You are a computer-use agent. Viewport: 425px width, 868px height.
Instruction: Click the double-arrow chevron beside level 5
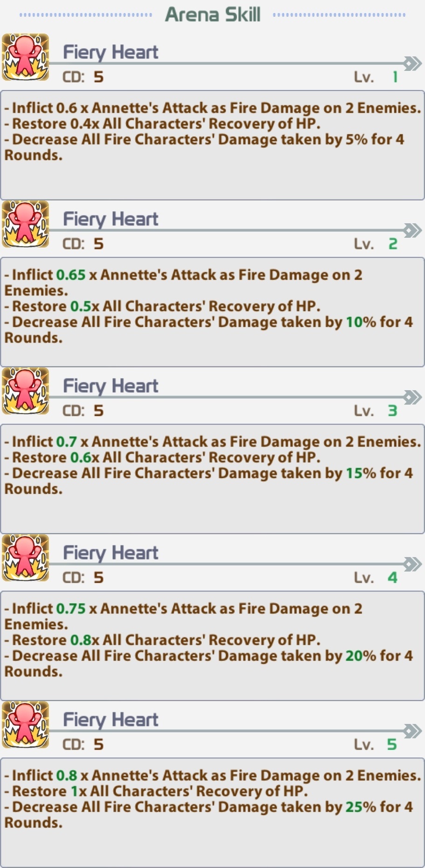tap(412, 731)
